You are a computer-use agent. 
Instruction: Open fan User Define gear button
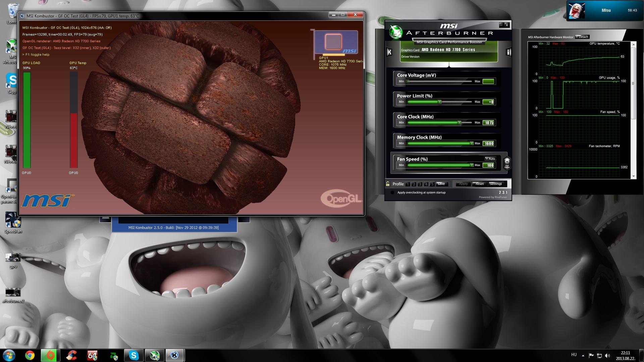pyautogui.click(x=507, y=163)
